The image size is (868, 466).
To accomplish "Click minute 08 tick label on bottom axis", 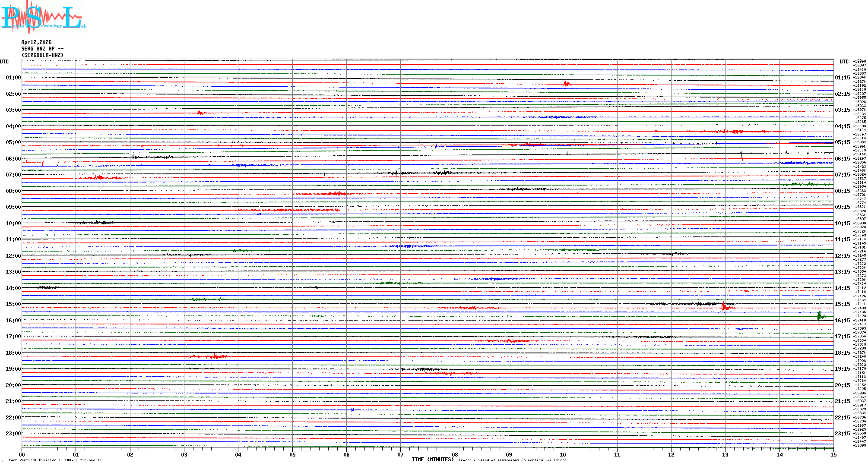I will pyautogui.click(x=455, y=454).
